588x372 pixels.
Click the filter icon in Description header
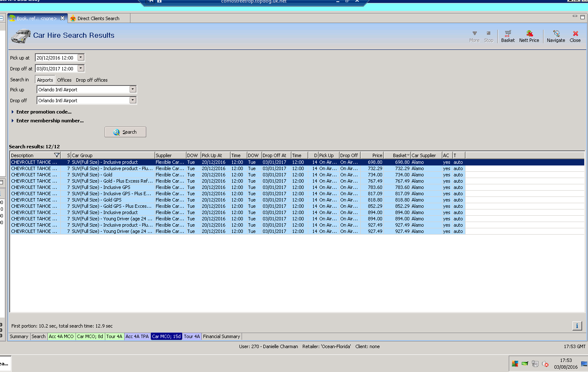(x=57, y=155)
